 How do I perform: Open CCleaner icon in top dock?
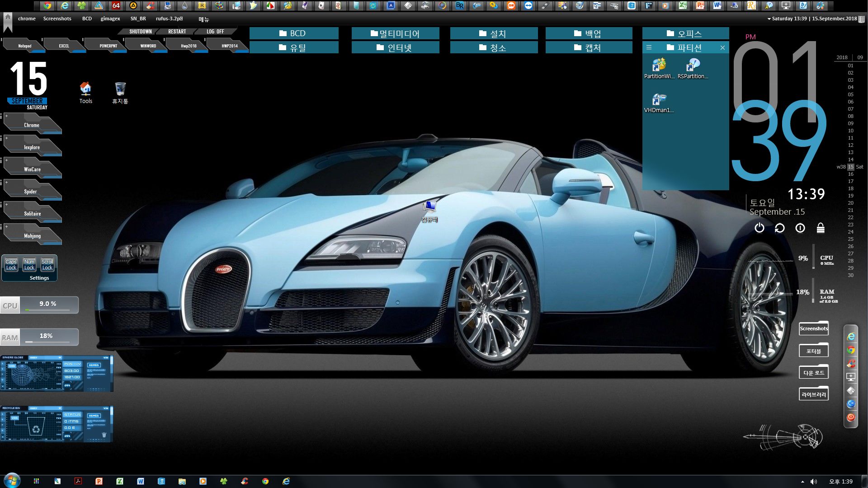click(151, 5)
